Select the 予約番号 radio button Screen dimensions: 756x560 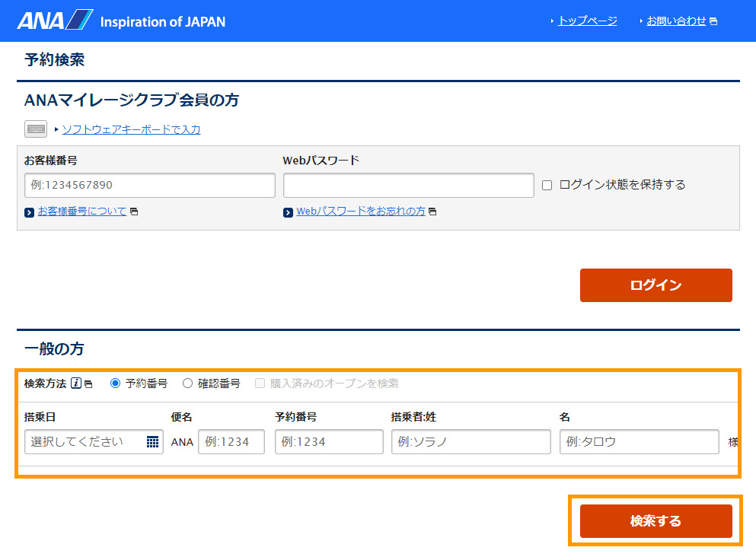115,383
